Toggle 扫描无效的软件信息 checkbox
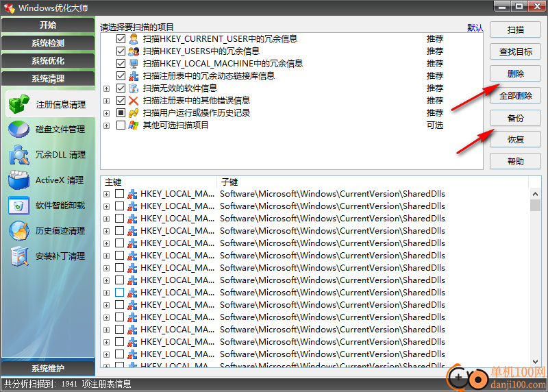 (x=121, y=88)
